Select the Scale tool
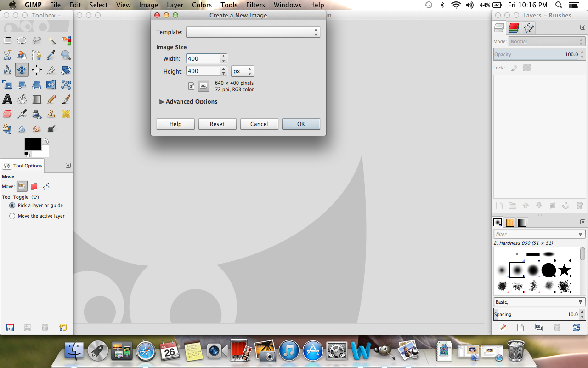This screenshot has width=588, height=368. (7, 85)
